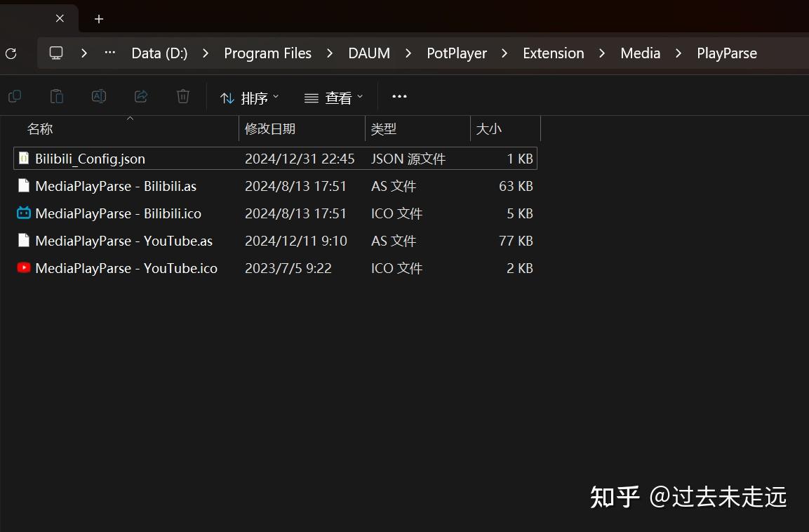The height and width of the screenshot is (532, 809).
Task: Click the This PC icon in the address bar
Action: pyautogui.click(x=55, y=53)
